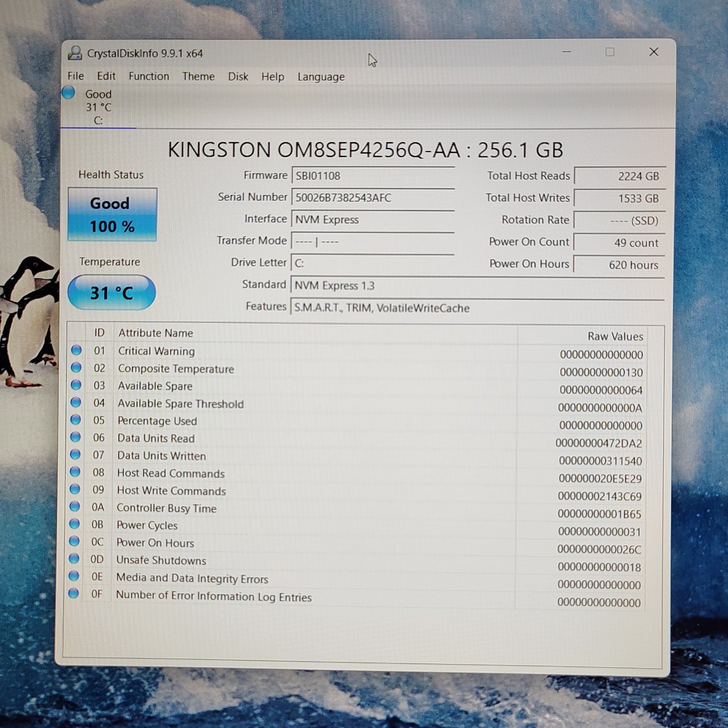Click the Transfer Mode field

click(x=373, y=241)
